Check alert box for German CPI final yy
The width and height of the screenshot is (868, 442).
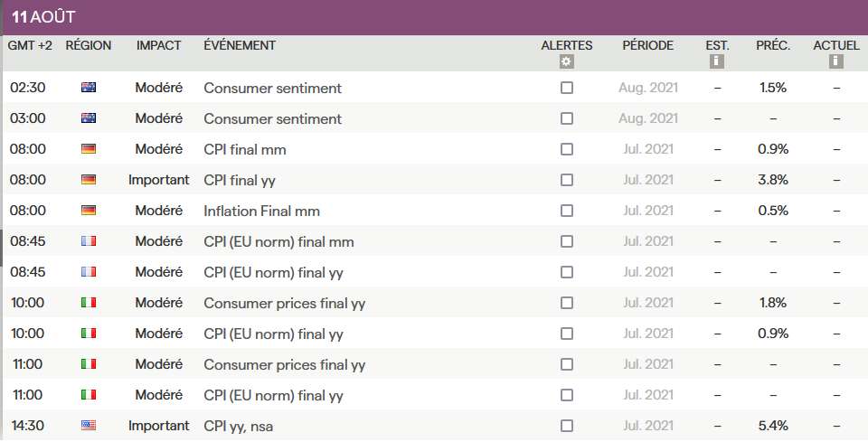(x=567, y=180)
